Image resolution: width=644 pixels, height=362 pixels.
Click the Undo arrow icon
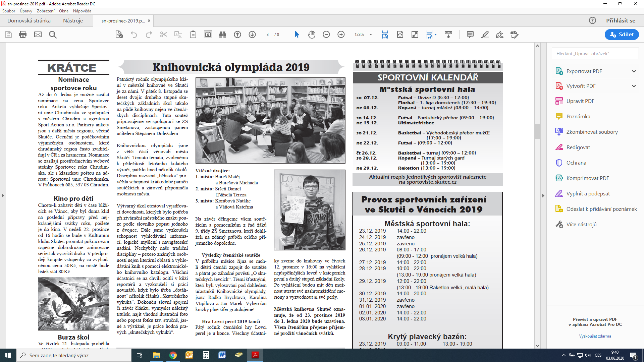134,35
